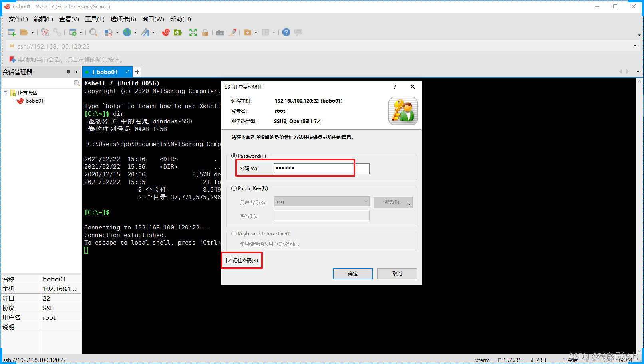The height and width of the screenshot is (364, 644).
Task: Open the 文件(F) menu
Action: [x=18, y=19]
